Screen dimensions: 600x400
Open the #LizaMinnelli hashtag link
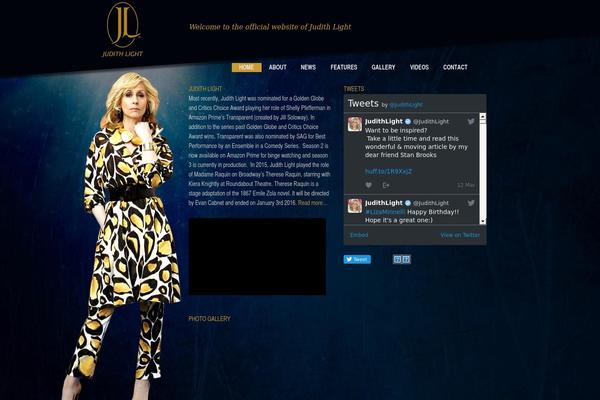coord(385,212)
